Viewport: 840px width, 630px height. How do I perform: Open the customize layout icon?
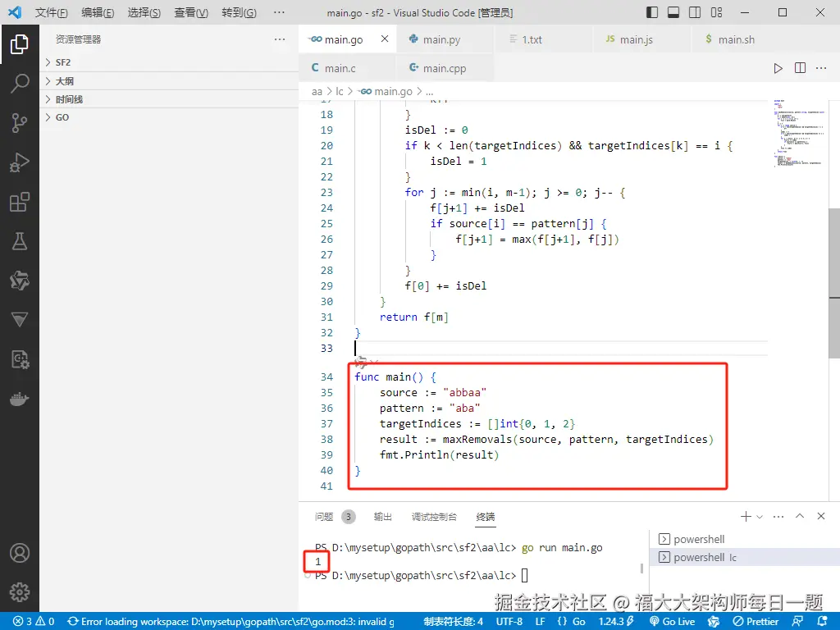(x=716, y=12)
